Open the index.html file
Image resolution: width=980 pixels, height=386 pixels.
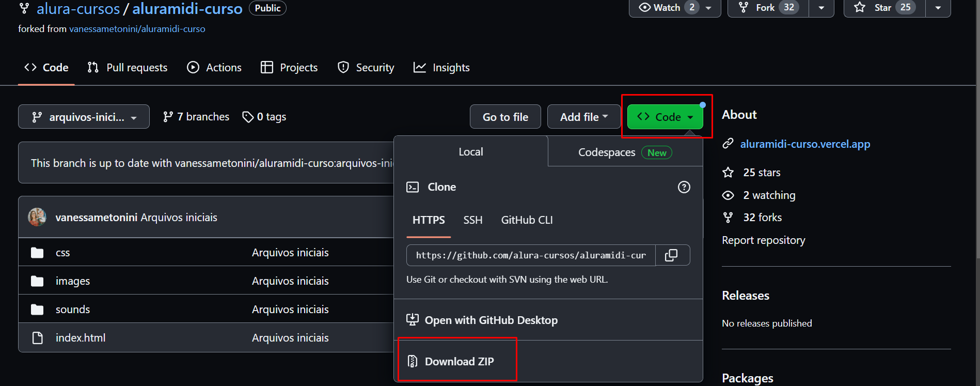(x=81, y=338)
